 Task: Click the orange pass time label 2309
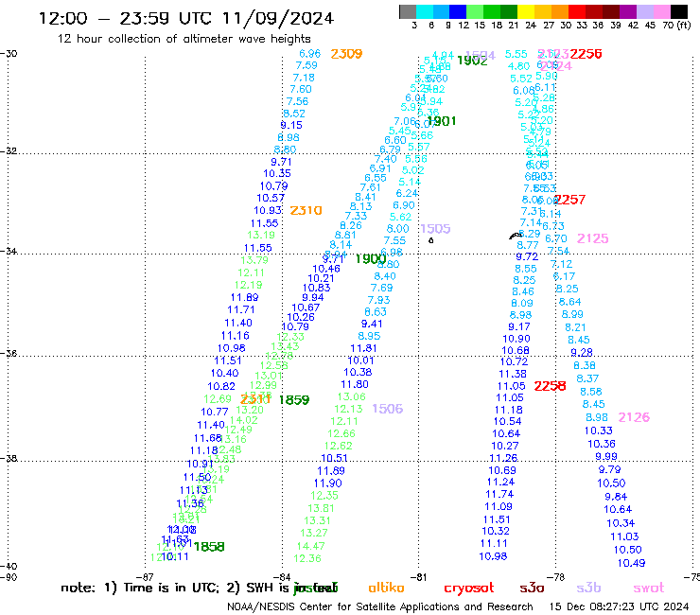coord(346,54)
